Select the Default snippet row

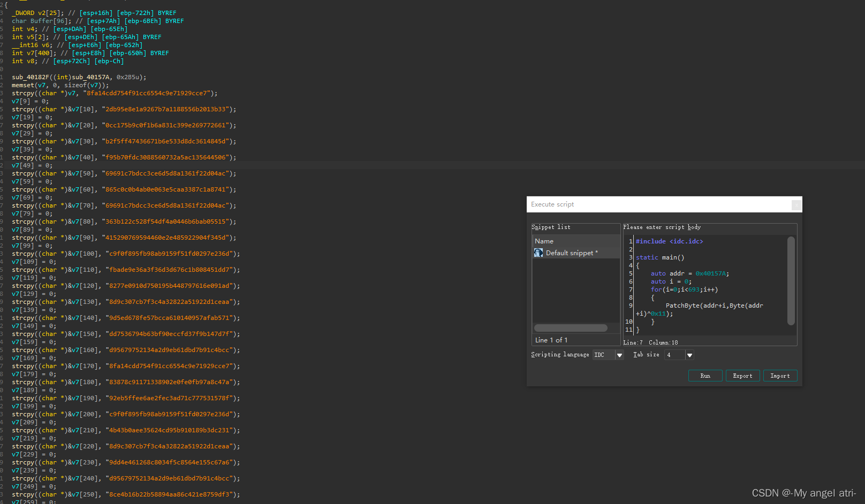point(576,253)
